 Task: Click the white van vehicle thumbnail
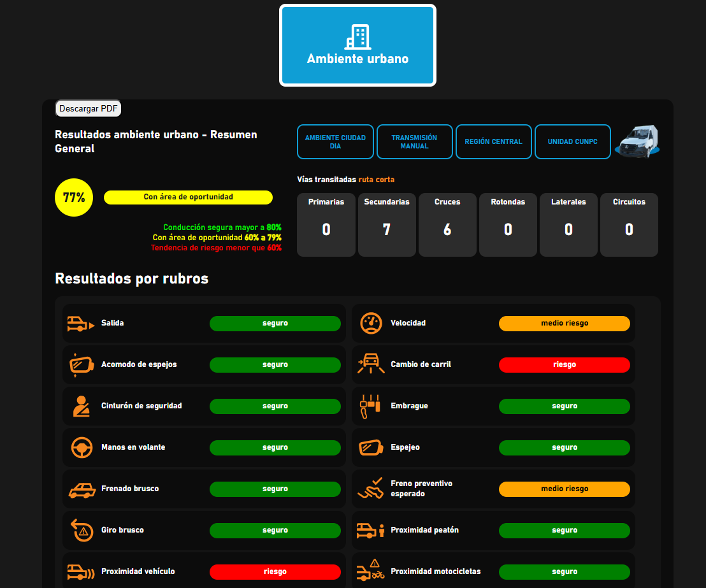(637, 141)
